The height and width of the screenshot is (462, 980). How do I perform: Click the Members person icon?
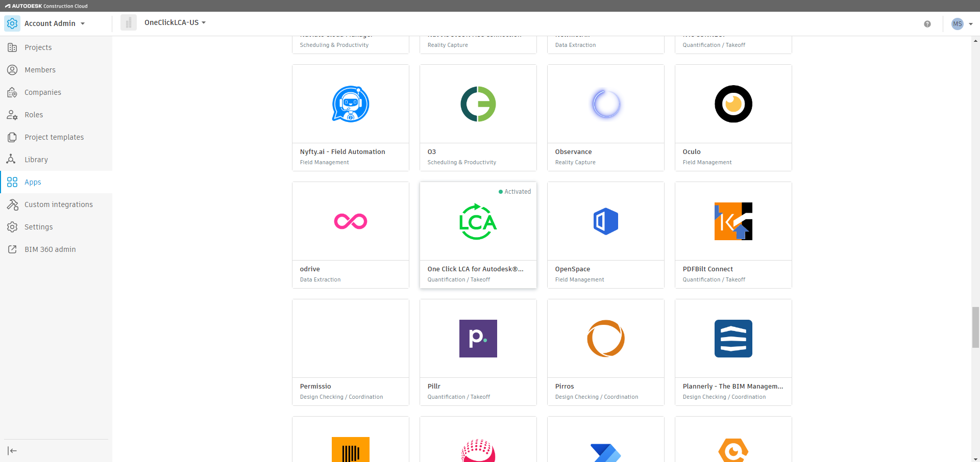click(x=12, y=70)
